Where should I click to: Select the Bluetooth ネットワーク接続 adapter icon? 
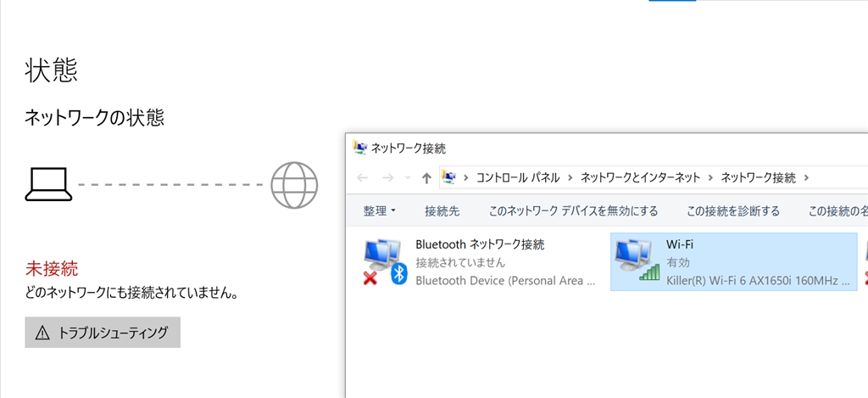(x=386, y=262)
